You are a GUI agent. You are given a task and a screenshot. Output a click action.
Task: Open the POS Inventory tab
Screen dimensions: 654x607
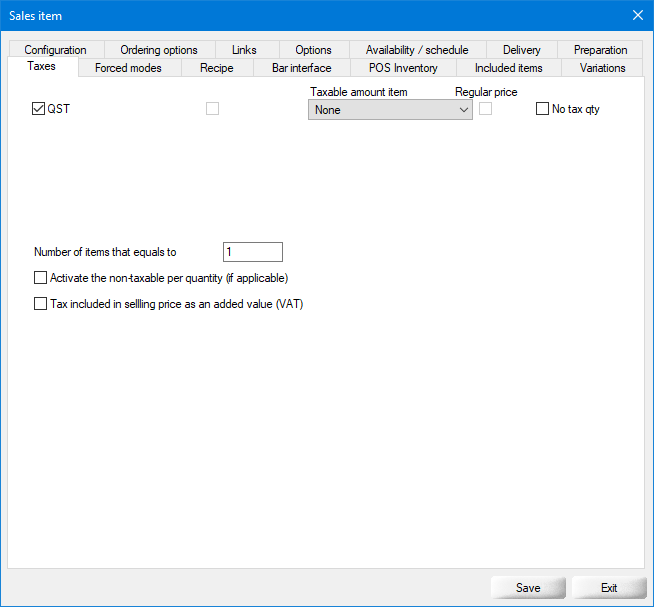(x=403, y=68)
